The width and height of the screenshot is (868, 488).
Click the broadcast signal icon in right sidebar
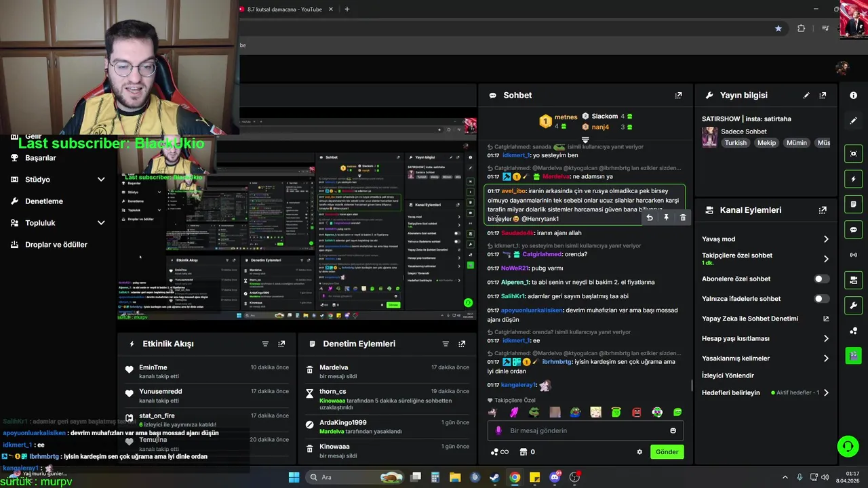853,255
